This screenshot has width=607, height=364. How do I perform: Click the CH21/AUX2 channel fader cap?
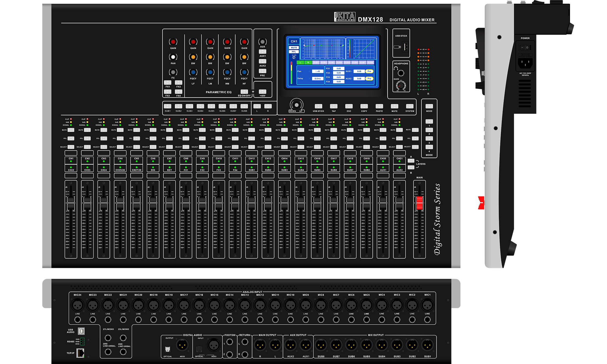click(x=399, y=203)
